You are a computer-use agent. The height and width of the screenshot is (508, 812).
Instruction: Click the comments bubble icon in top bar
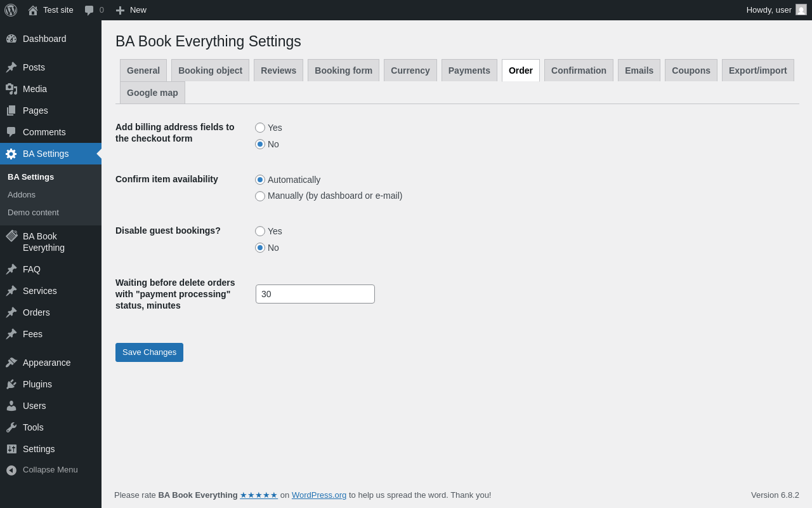click(89, 10)
